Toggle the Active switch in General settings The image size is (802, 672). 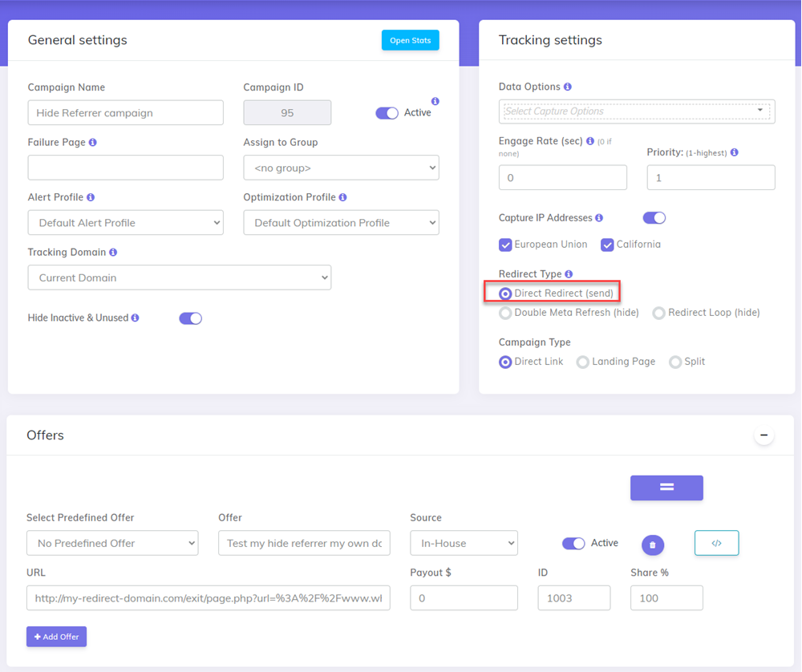[x=387, y=112]
